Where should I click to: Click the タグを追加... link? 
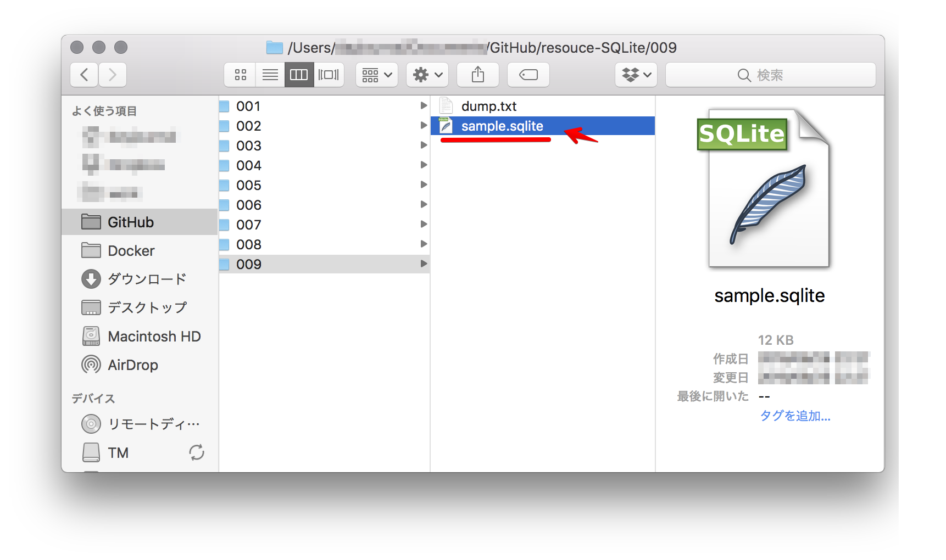click(x=795, y=416)
